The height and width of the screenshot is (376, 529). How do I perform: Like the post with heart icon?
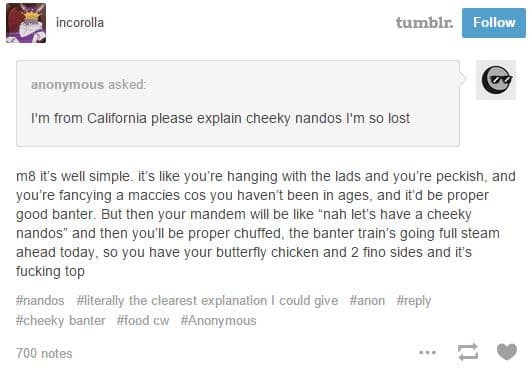pyautogui.click(x=507, y=352)
